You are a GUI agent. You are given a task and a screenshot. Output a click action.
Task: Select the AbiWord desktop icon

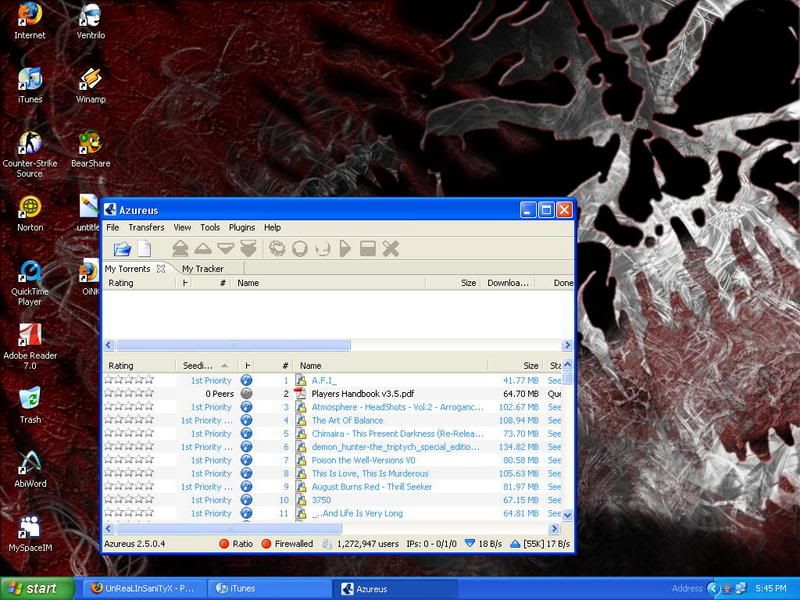point(30,469)
